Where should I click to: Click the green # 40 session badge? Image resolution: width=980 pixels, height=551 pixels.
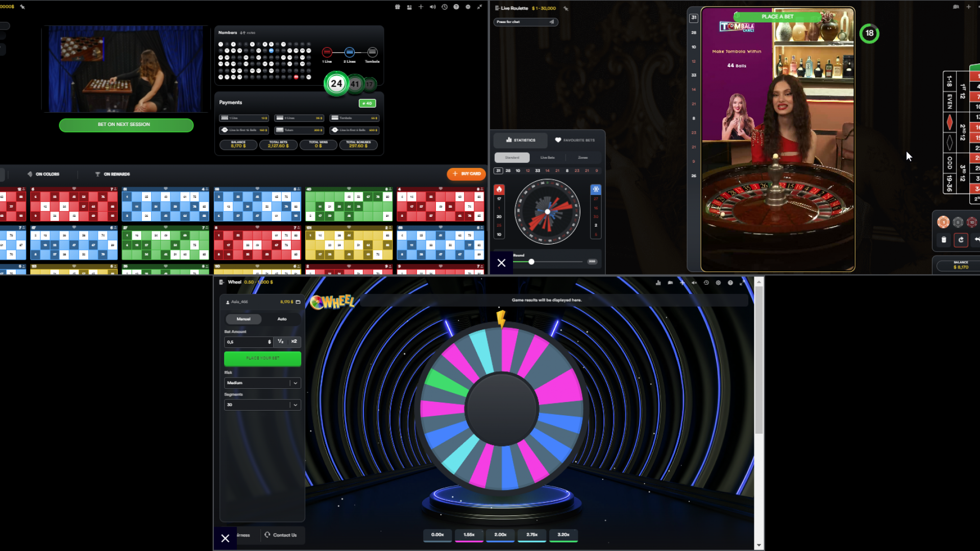point(367,103)
